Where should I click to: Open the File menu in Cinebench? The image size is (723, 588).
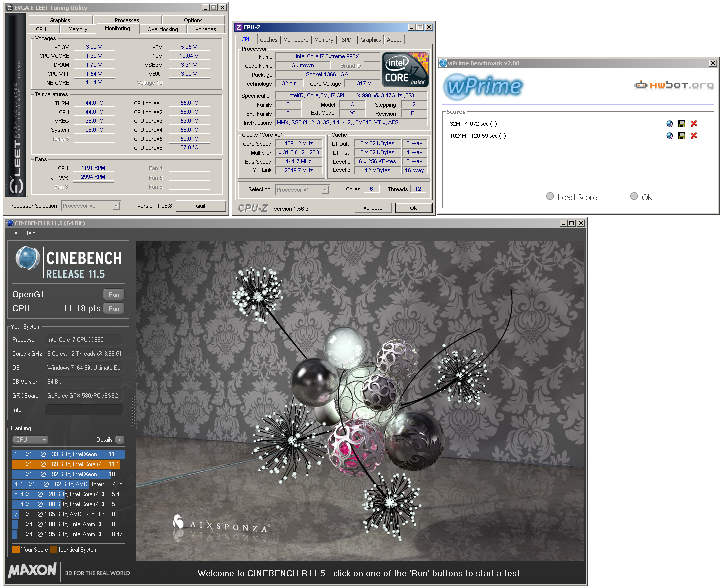click(x=13, y=233)
